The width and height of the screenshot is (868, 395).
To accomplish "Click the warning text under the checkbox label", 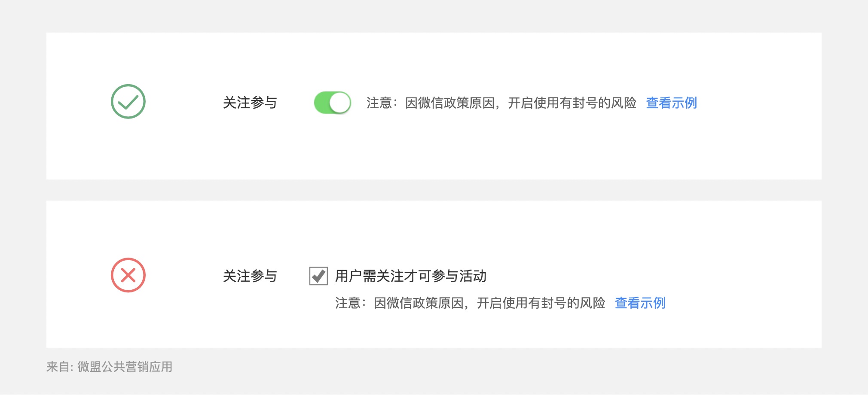I will 470,303.
